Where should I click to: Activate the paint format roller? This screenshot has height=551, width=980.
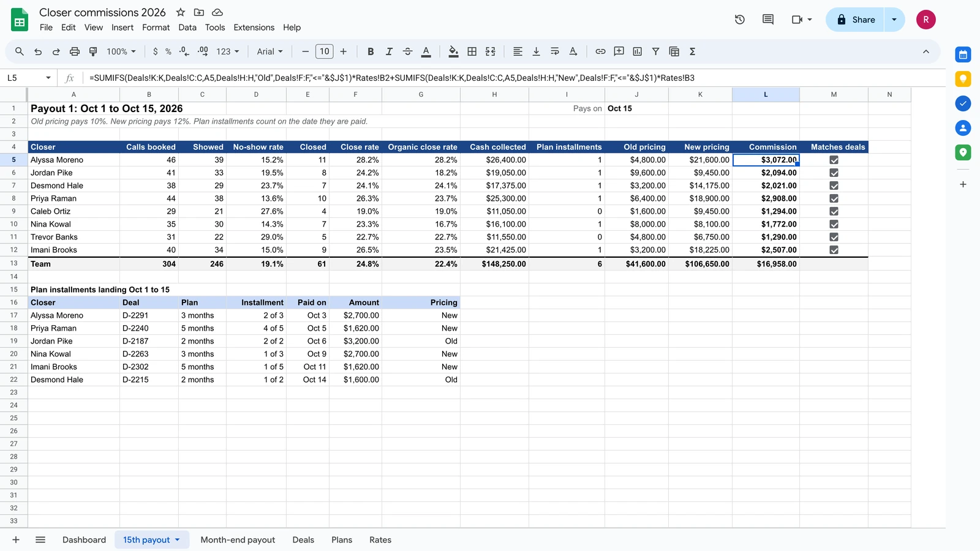pyautogui.click(x=93, y=52)
